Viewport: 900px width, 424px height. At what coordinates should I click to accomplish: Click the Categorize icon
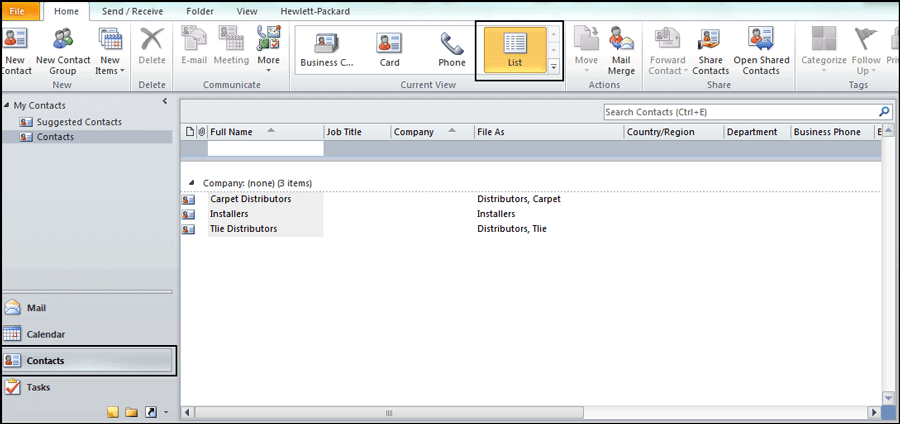(823, 48)
